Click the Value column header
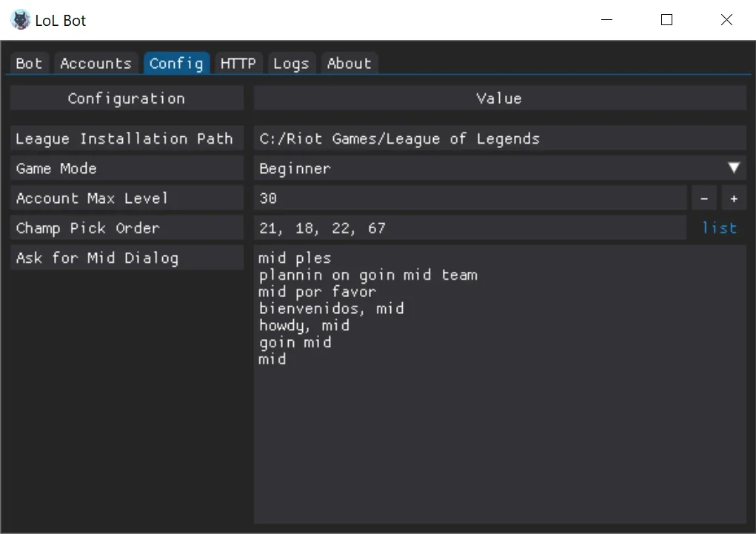This screenshot has height=534, width=756. [x=500, y=99]
